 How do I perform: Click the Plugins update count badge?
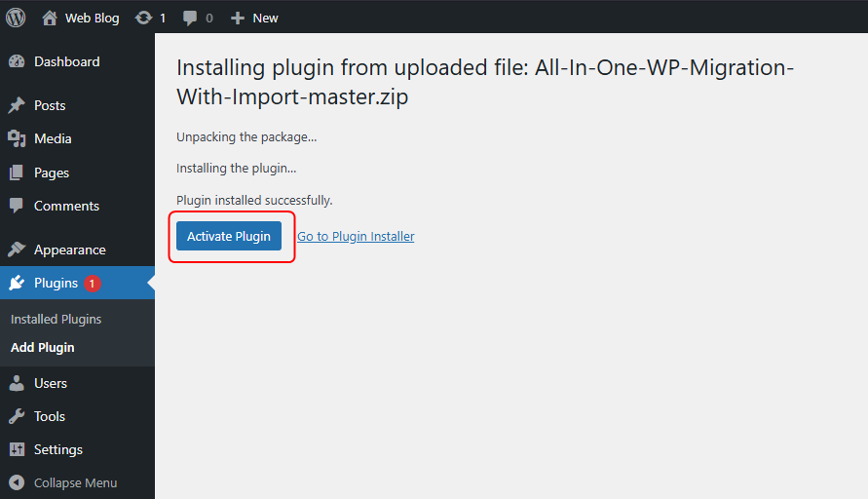coord(92,284)
